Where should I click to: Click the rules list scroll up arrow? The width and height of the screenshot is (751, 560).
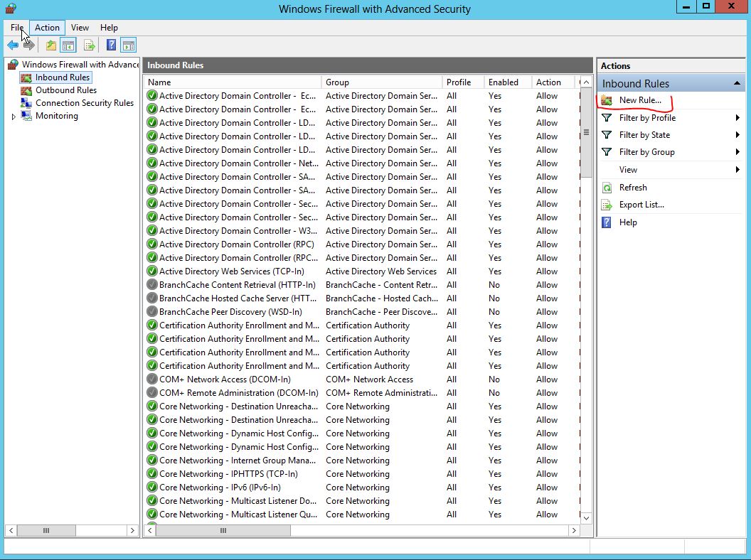tap(586, 82)
